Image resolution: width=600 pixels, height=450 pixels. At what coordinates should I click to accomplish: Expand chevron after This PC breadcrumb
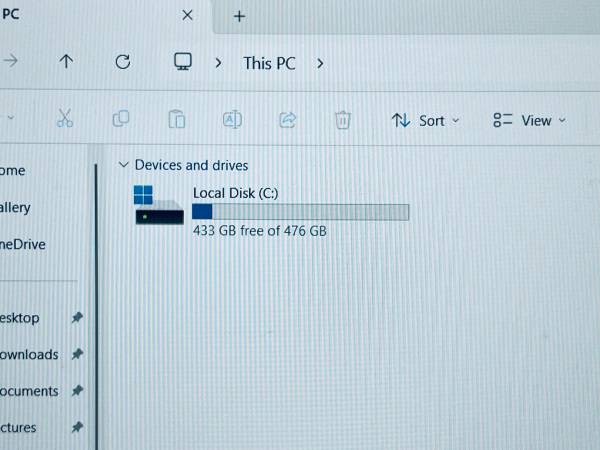320,64
